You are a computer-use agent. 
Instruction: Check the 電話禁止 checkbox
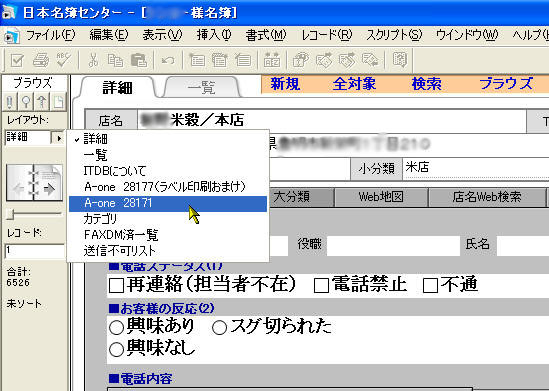pos(321,286)
